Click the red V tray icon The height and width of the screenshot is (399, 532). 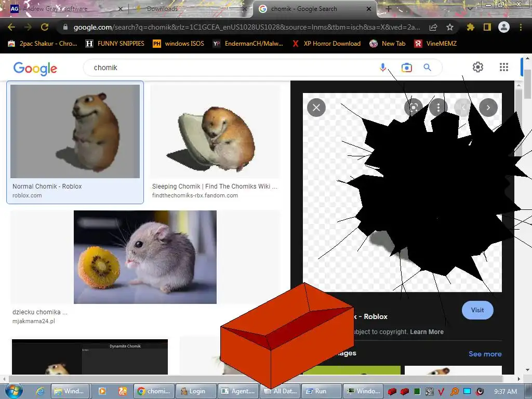[441, 392]
